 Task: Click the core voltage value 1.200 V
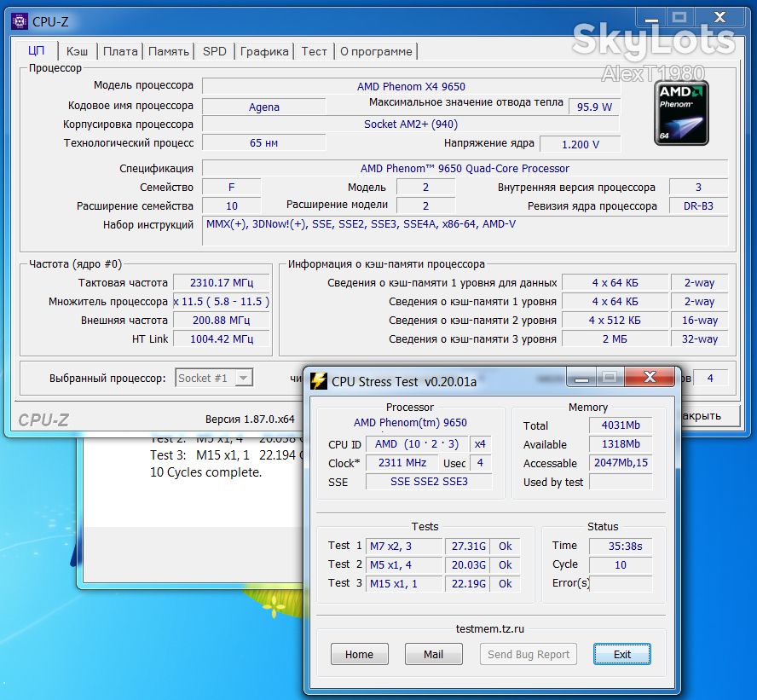pos(581,144)
